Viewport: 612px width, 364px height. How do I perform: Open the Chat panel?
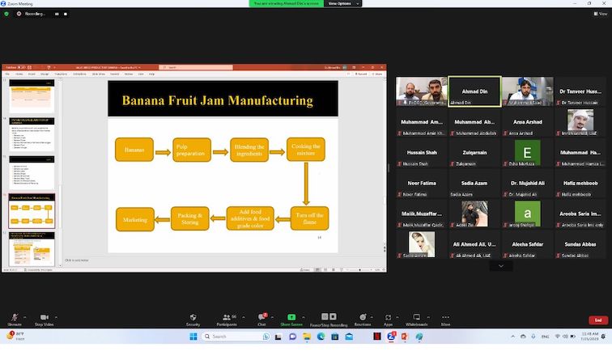pyautogui.click(x=261, y=319)
